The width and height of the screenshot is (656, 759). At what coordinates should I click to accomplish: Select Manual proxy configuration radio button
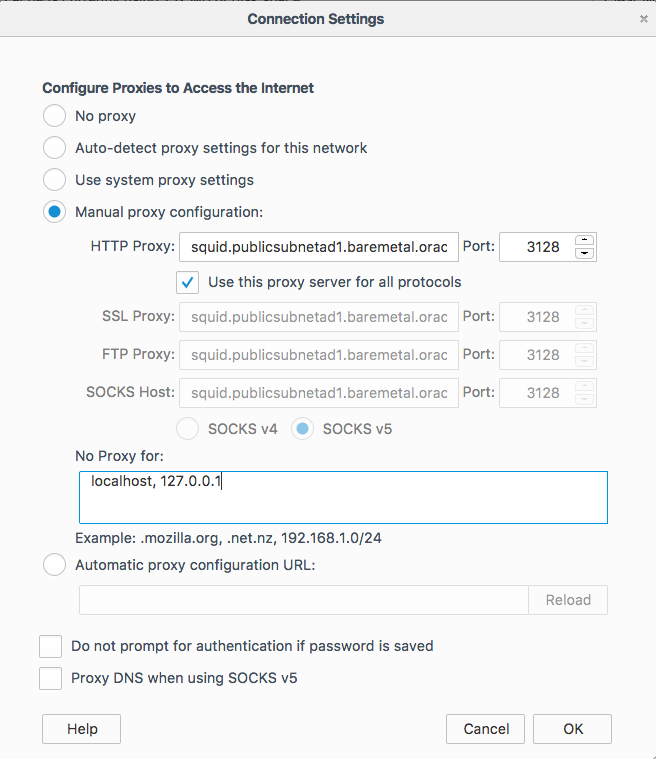pyautogui.click(x=54, y=212)
